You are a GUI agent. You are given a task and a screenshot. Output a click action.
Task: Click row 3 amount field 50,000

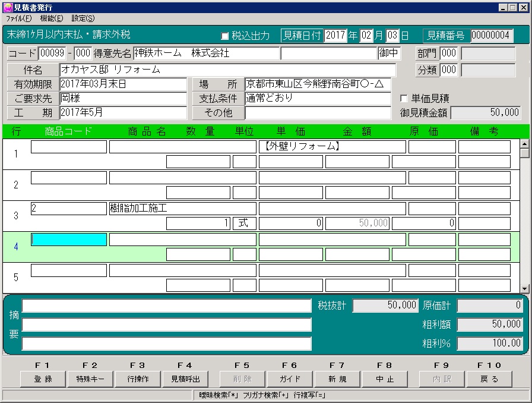(357, 223)
